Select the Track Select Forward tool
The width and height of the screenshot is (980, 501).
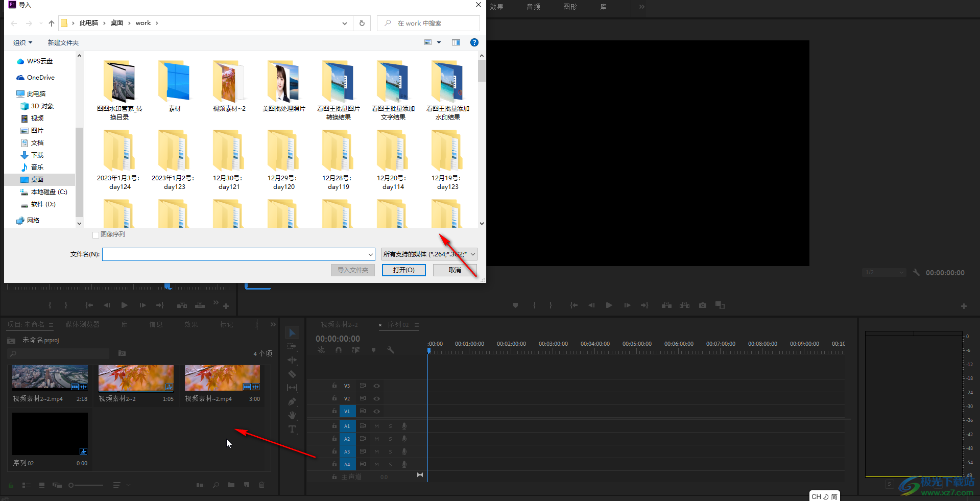[292, 346]
